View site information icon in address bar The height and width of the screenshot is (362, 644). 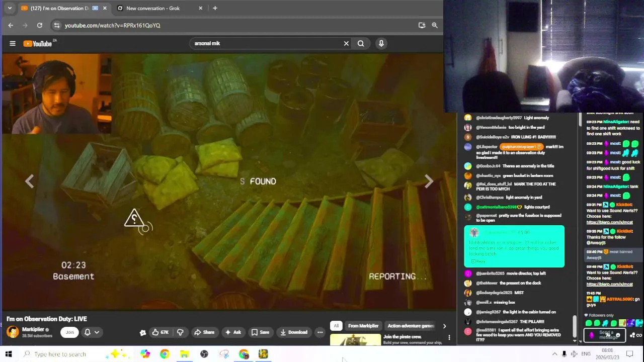pyautogui.click(x=56, y=25)
